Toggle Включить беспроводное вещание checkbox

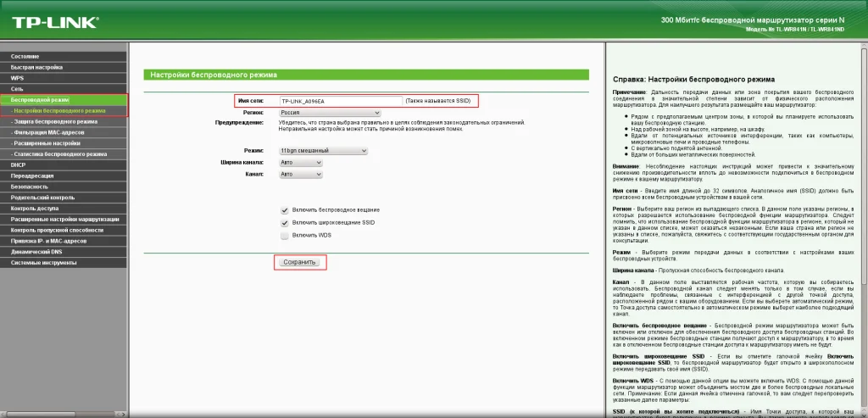[285, 210]
